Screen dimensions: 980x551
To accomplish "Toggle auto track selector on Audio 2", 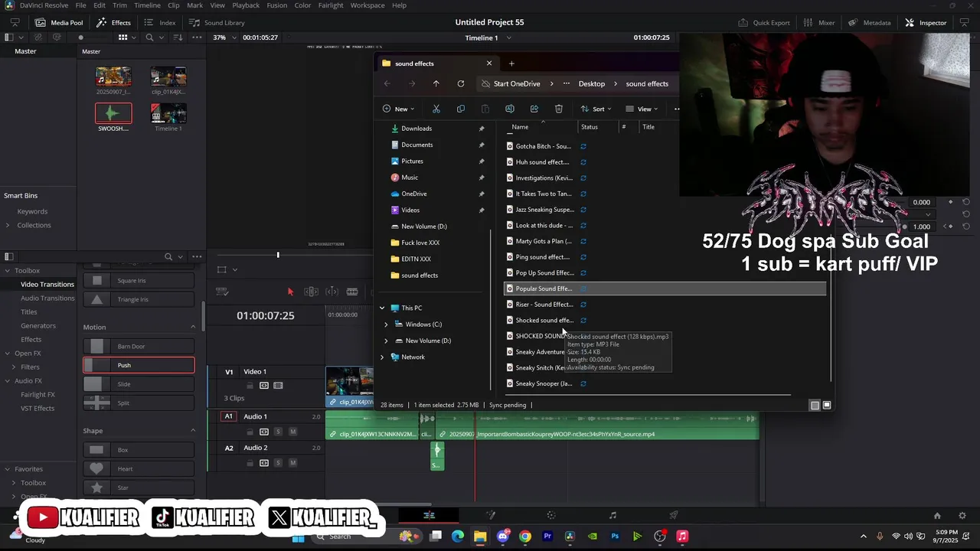I will coord(264,463).
